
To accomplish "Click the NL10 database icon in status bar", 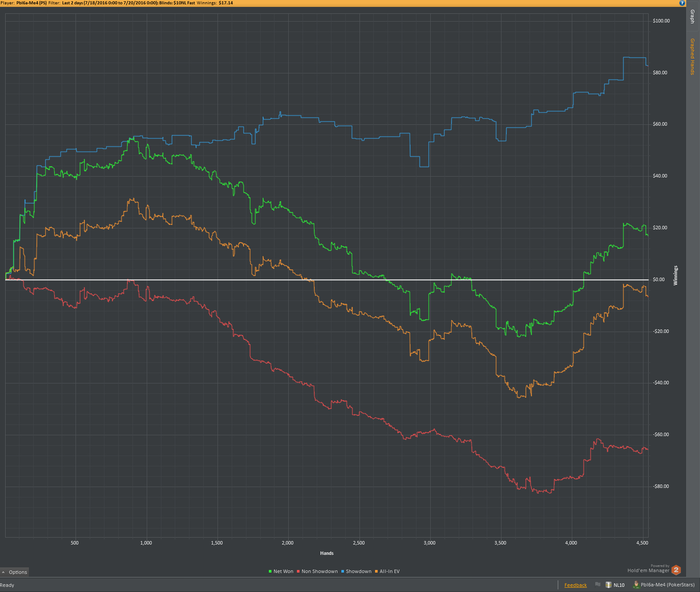I will coord(608,585).
